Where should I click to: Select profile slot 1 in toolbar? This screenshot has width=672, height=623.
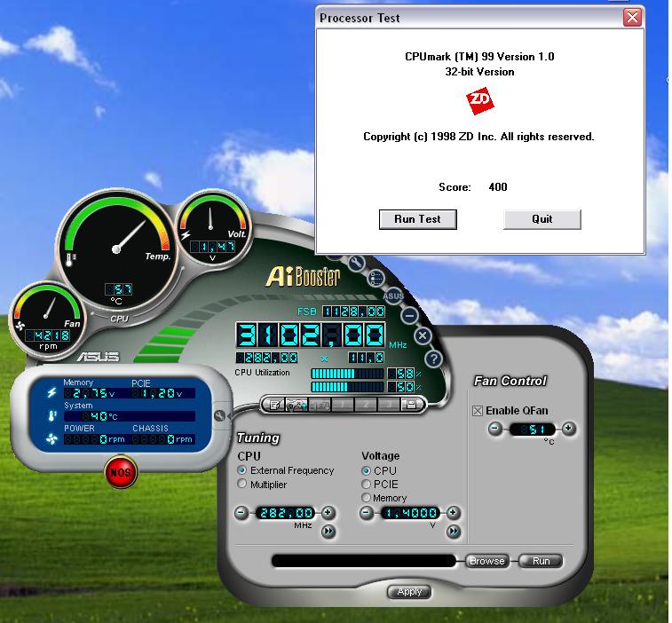pos(343,405)
